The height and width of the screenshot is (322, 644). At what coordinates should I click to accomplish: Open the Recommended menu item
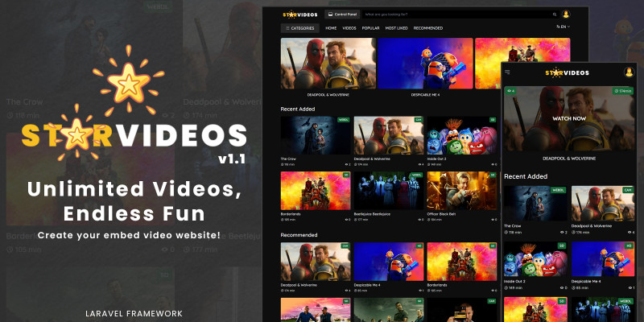[x=428, y=28]
